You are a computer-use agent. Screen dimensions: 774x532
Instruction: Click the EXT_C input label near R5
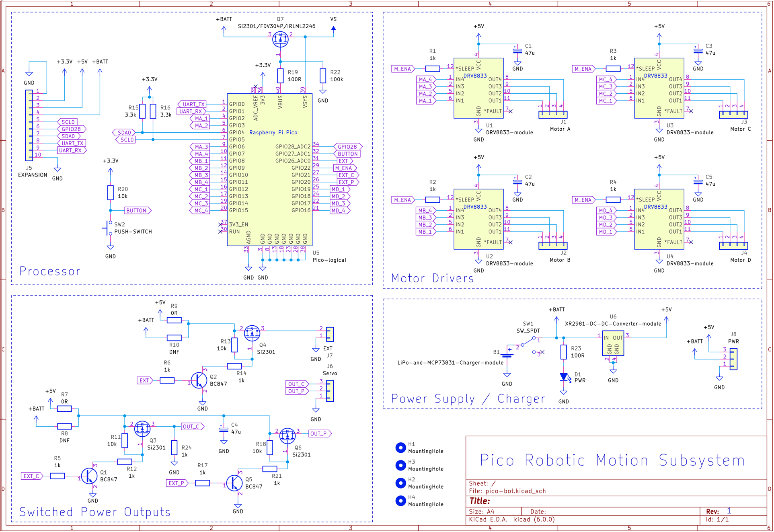[x=32, y=476]
